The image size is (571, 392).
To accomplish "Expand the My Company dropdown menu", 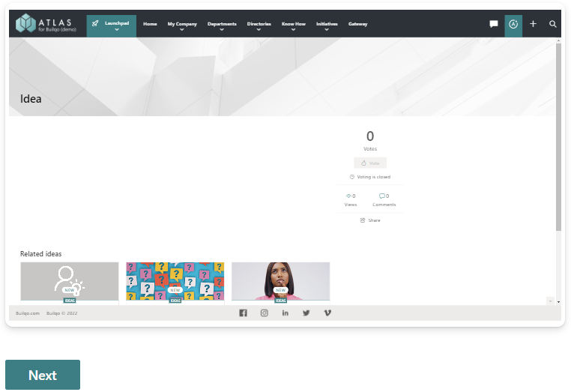I will point(182,25).
